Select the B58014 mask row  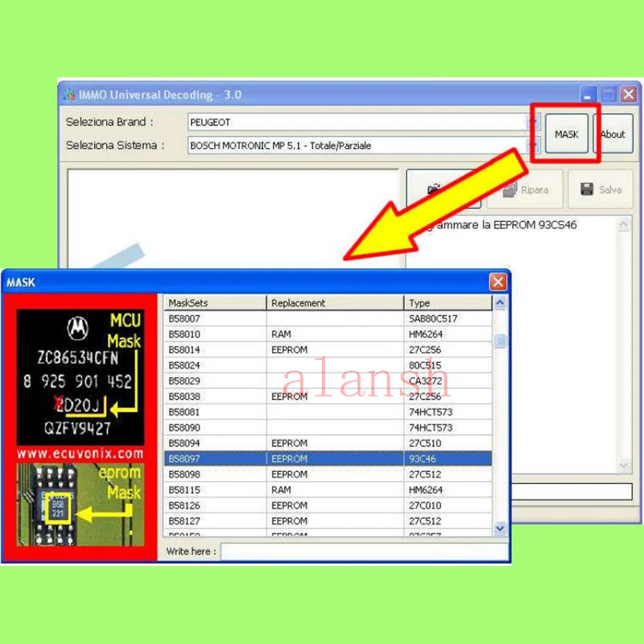328,349
